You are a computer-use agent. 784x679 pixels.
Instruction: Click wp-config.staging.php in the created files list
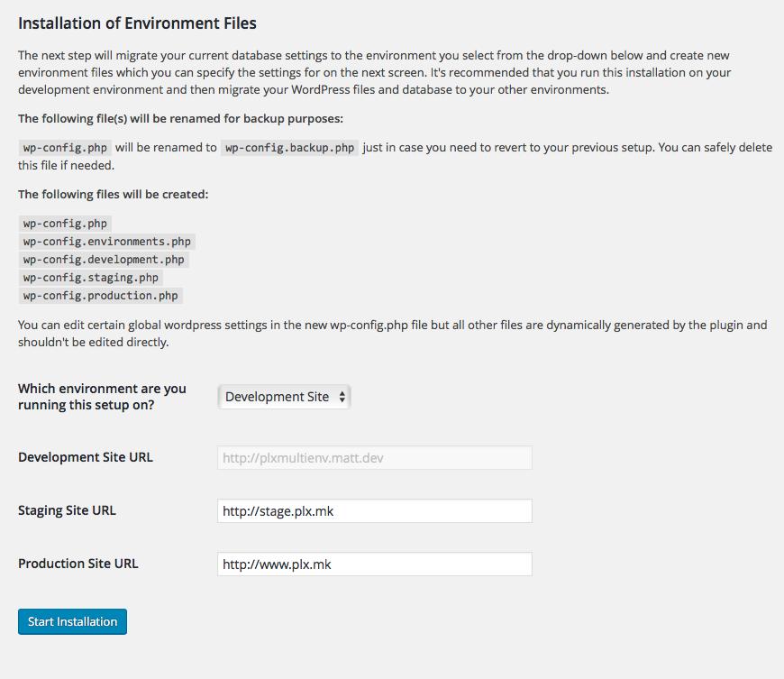(x=91, y=278)
